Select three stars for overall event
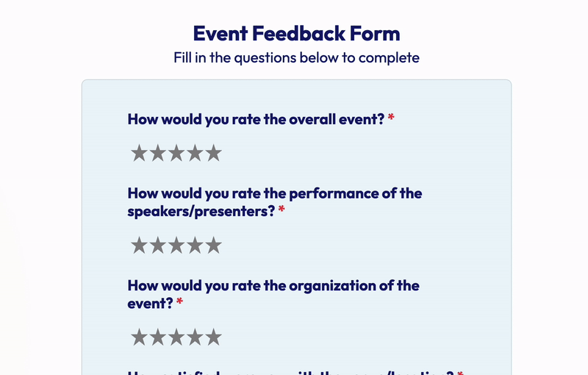 click(176, 154)
